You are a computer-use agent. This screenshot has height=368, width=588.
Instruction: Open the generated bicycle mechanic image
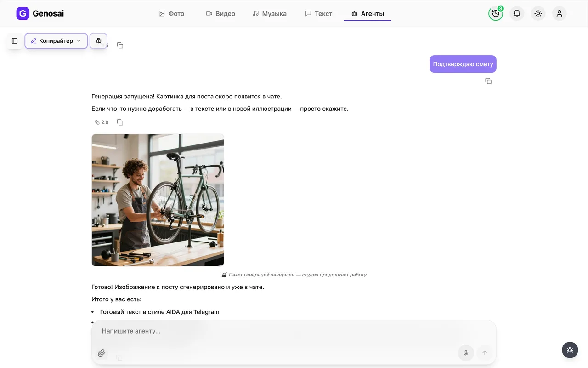pyautogui.click(x=158, y=200)
